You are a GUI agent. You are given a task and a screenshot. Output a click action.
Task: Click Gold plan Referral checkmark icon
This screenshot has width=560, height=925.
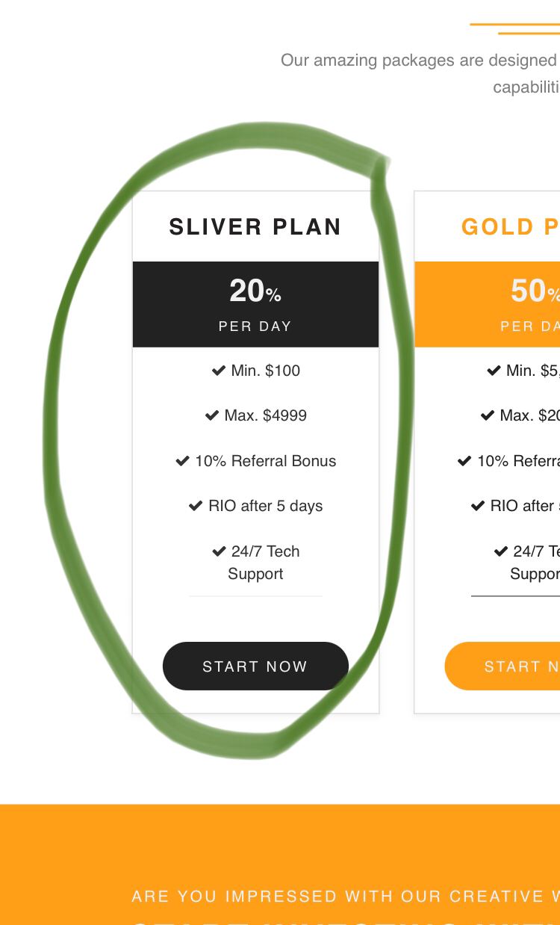[464, 461]
